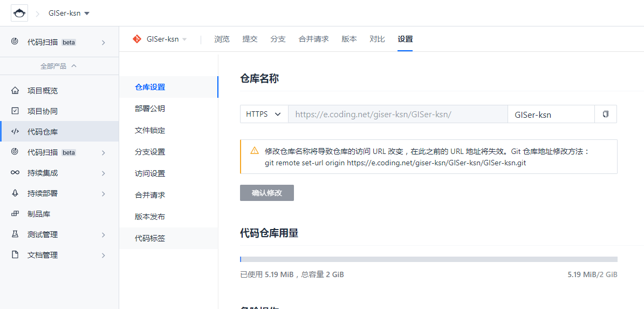Switch to the 合并请求 tab
Image resolution: width=644 pixels, height=309 pixels.
click(313, 39)
